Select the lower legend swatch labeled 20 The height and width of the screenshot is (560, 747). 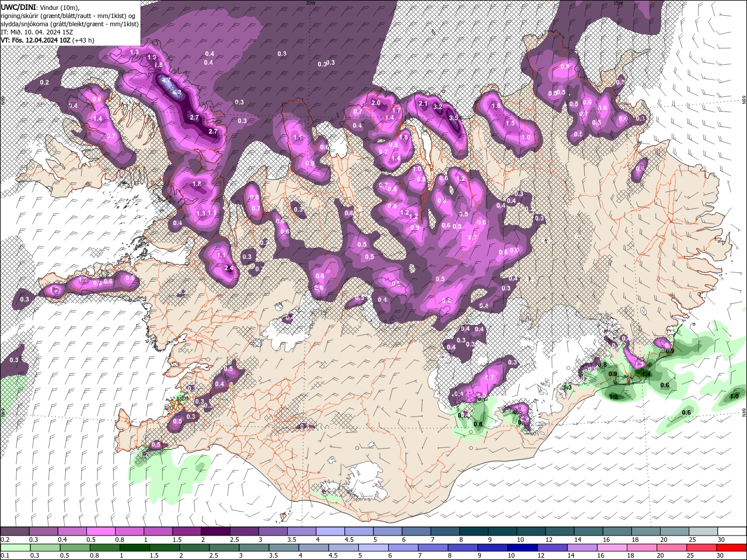point(672,548)
